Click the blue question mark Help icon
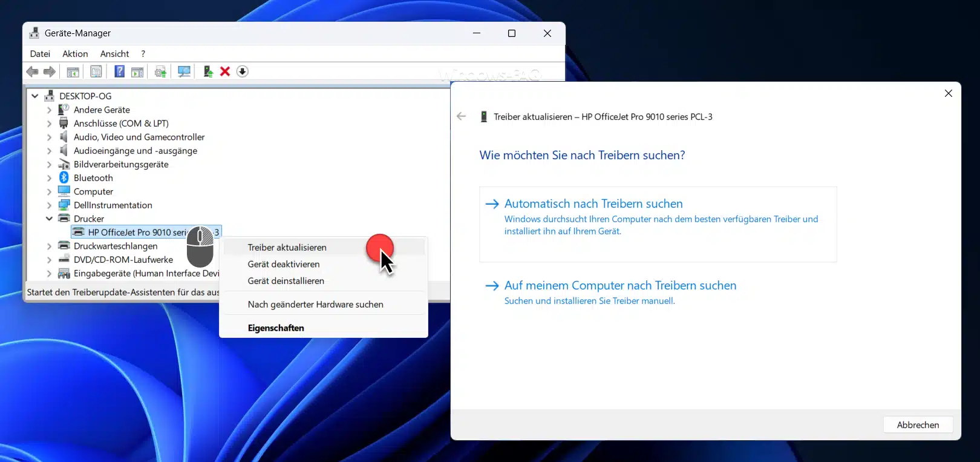 click(x=119, y=71)
